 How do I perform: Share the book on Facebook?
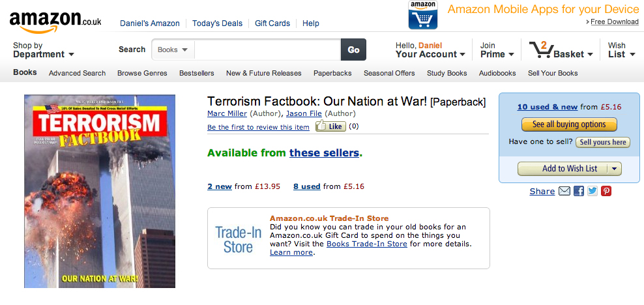pyautogui.click(x=578, y=191)
